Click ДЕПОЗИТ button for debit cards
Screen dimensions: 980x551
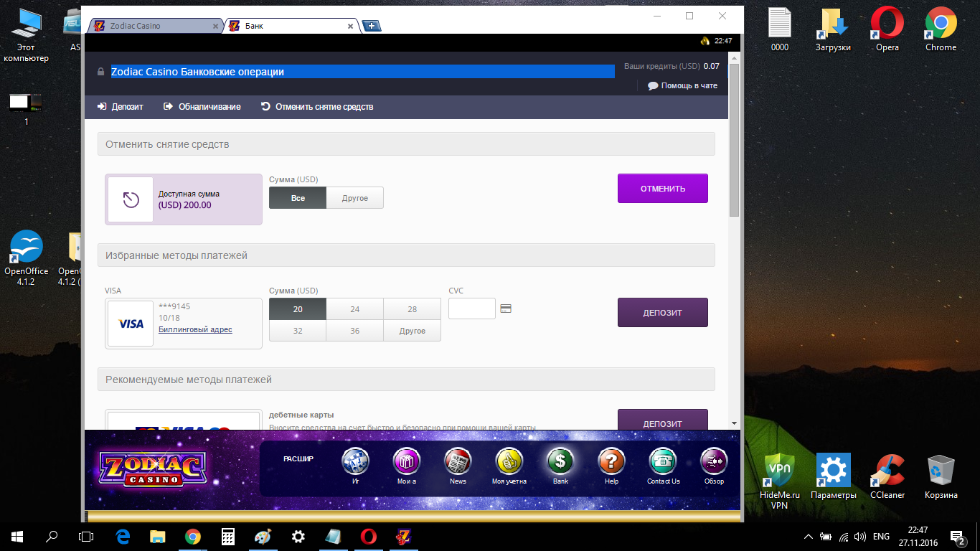click(663, 420)
